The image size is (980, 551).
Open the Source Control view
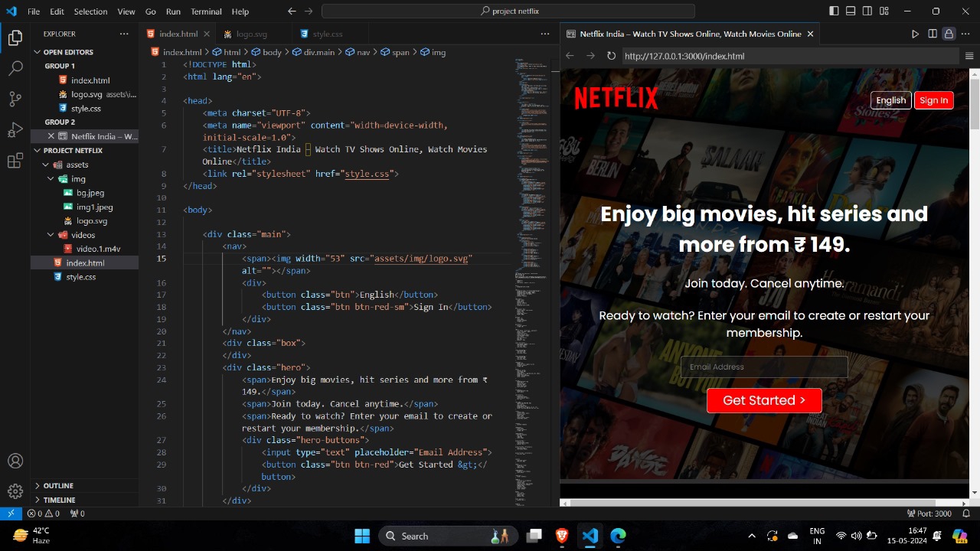coord(15,99)
